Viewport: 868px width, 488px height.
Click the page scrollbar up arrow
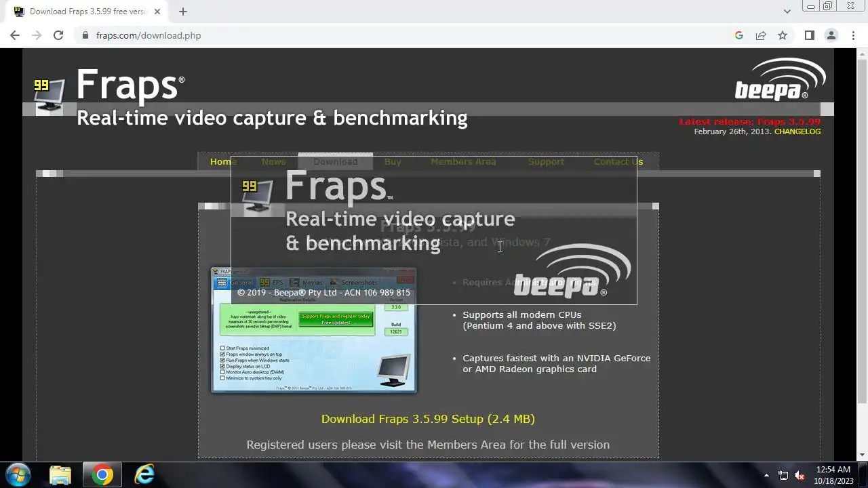click(x=862, y=54)
